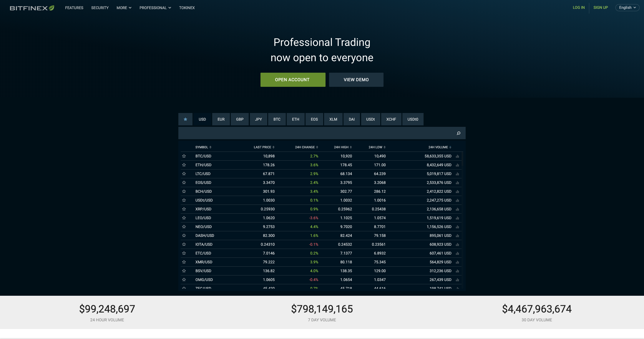Switch to the EUR currency tab
The height and width of the screenshot is (339, 644).
pos(221,119)
